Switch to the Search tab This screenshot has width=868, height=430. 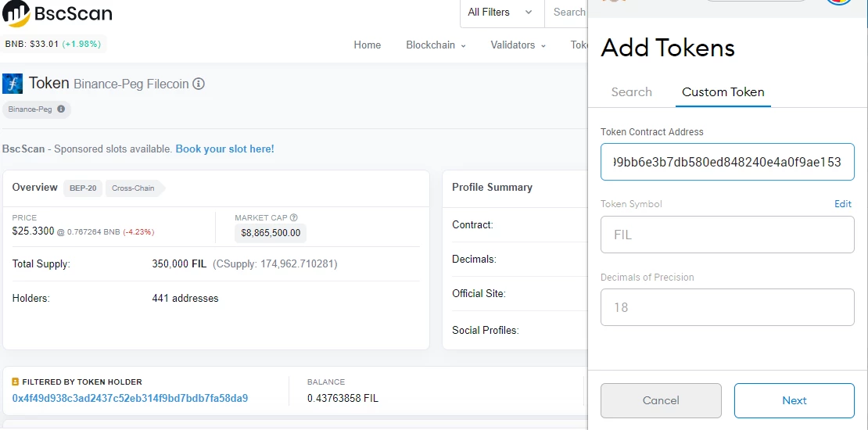632,92
